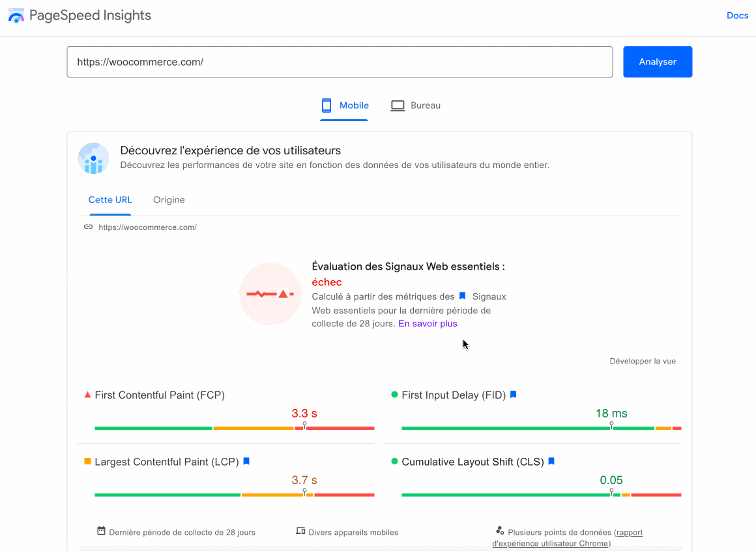Click the 0.05 CLS value
756x551 pixels.
611,480
